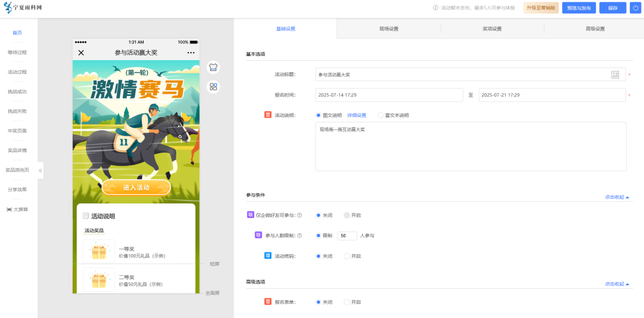Open 挑战失败 in the left sidebar
Screen dimensions: 644x318
click(x=17, y=112)
